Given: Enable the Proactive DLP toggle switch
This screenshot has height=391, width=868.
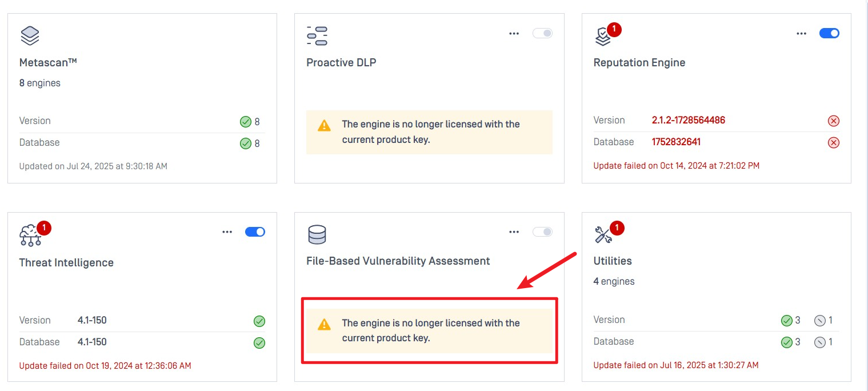Looking at the screenshot, I should (x=542, y=33).
